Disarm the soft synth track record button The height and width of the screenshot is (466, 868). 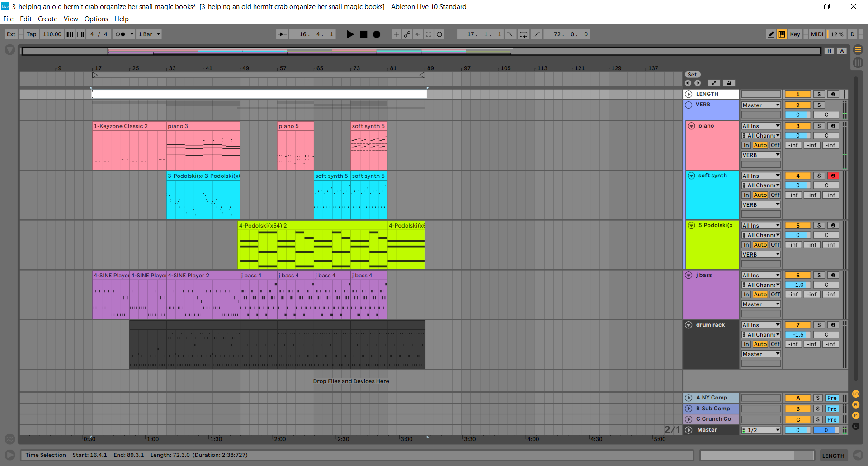point(833,176)
